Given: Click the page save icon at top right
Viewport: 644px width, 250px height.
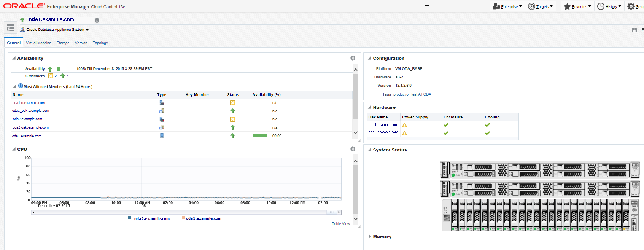Looking at the screenshot, I should 634,30.
